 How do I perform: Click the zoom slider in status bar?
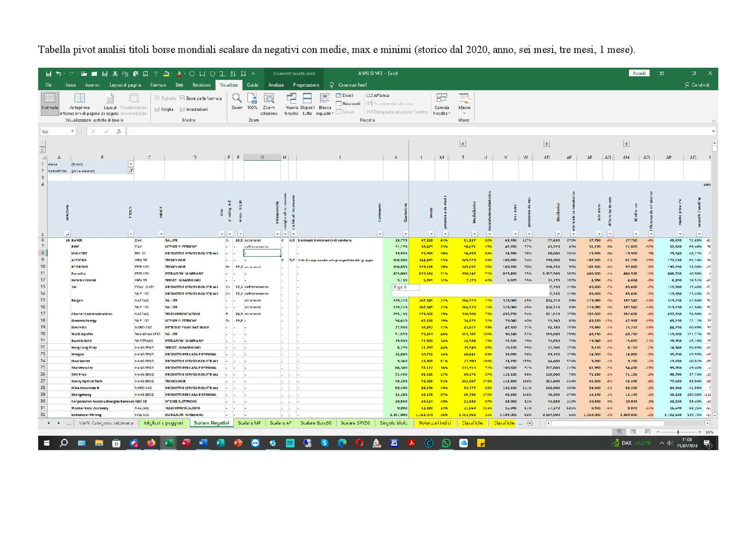tap(678, 432)
